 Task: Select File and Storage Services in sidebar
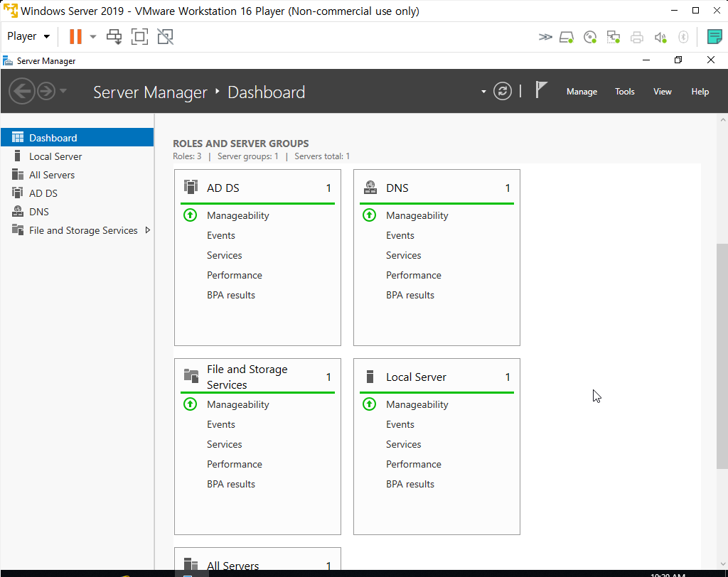click(x=77, y=230)
